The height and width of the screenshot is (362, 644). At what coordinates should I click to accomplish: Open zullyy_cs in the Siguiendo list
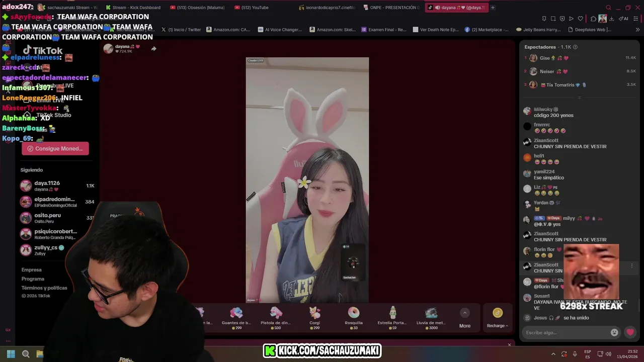tap(57, 250)
